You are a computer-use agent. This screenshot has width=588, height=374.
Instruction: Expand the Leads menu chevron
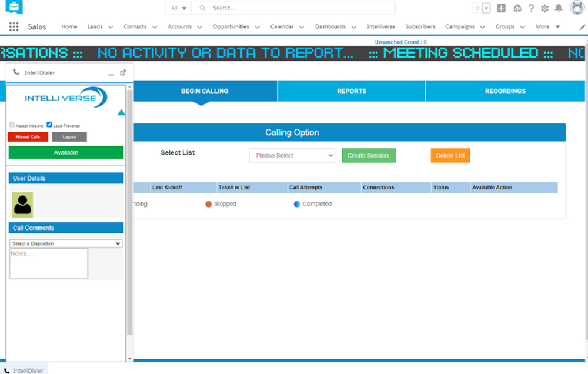[x=111, y=27]
